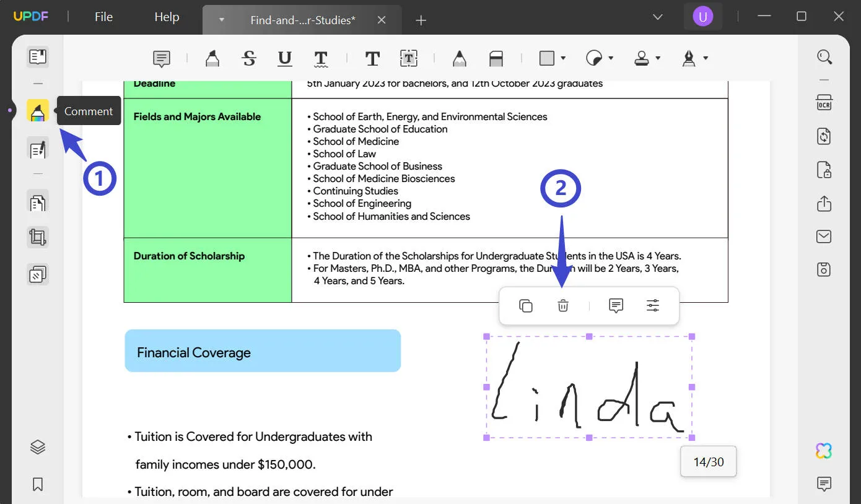Viewport: 861px width, 504px height.
Task: Open the Crop Pages tool in the left sidebar
Action: pos(37,237)
